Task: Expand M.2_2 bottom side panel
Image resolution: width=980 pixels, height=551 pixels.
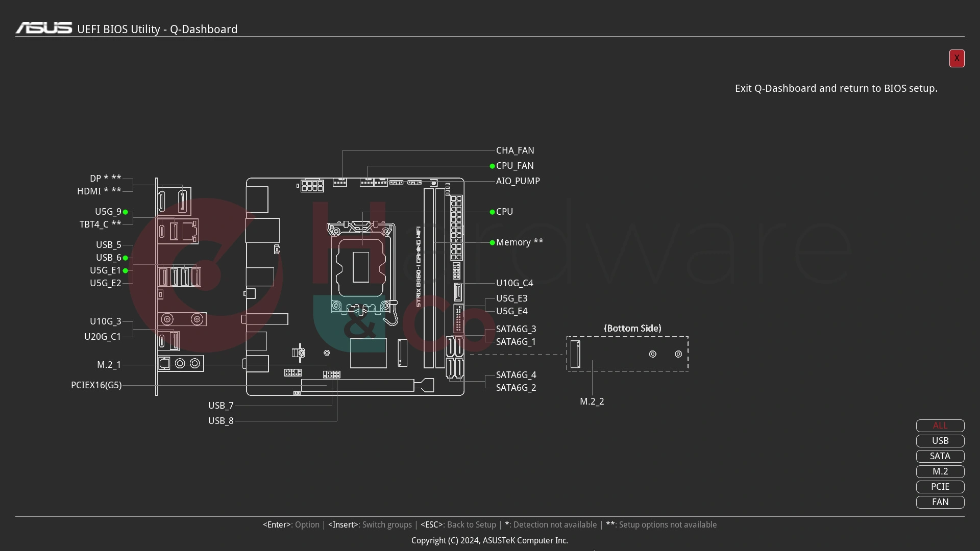Action: point(575,353)
